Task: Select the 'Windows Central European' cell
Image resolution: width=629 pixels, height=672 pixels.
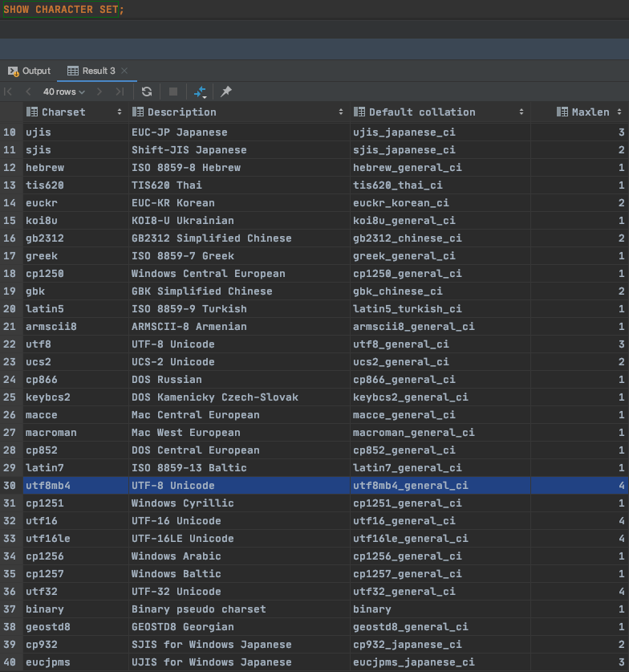Action: (239, 274)
